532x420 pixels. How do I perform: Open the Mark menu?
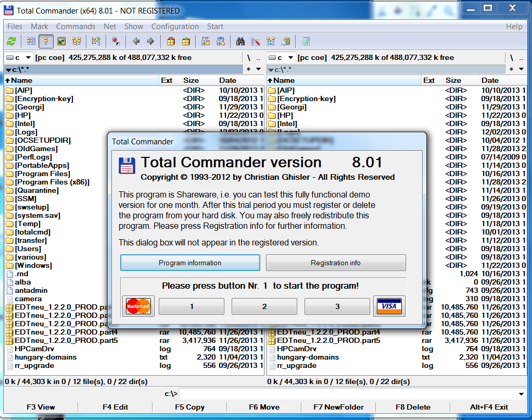tap(40, 27)
